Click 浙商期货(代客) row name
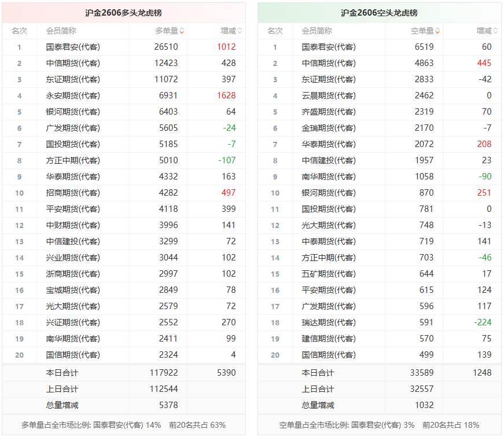 [x=73, y=274]
